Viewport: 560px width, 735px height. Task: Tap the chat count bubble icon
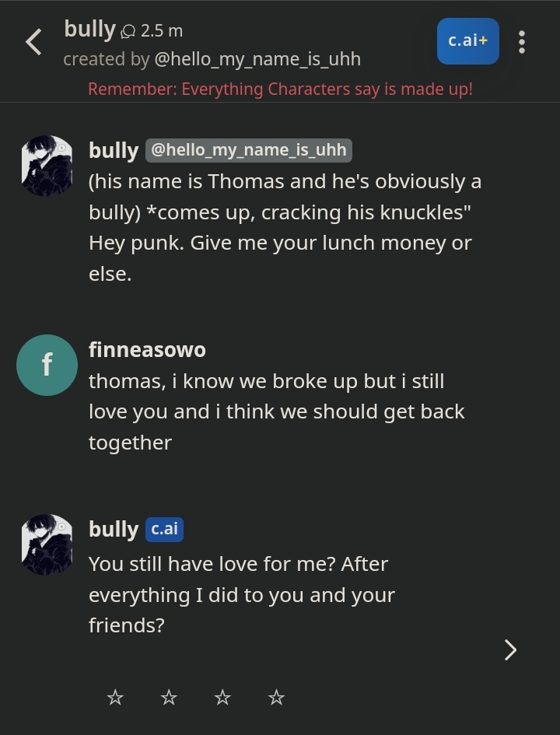128,32
